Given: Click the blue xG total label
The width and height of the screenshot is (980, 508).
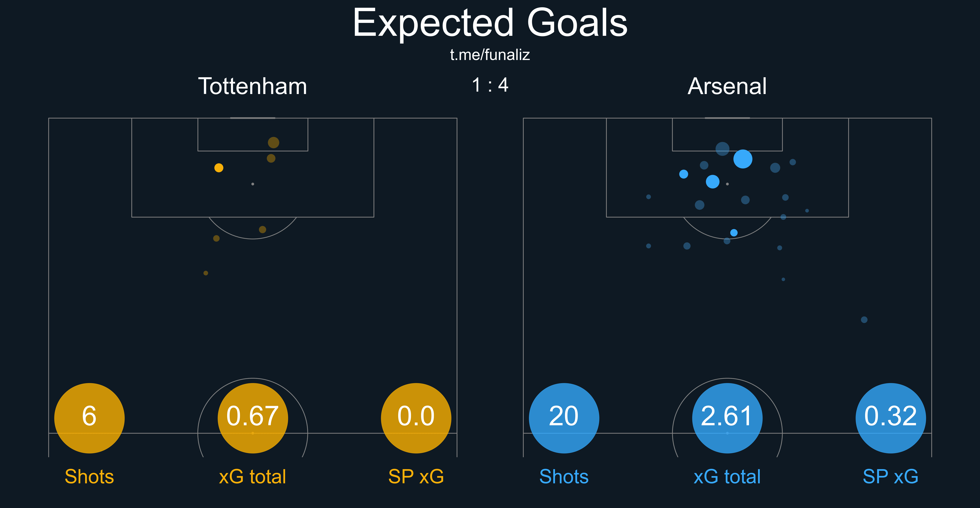Looking at the screenshot, I should (x=727, y=476).
